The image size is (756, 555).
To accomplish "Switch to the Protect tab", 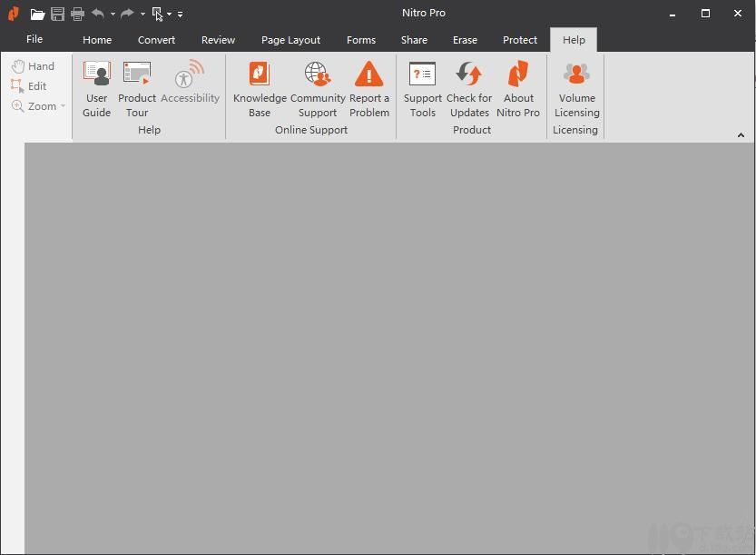I will (x=520, y=40).
